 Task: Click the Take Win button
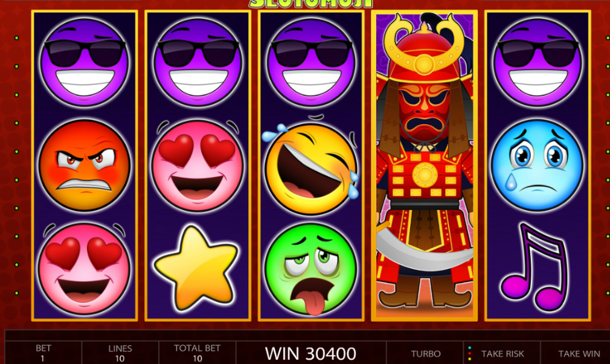click(x=579, y=354)
